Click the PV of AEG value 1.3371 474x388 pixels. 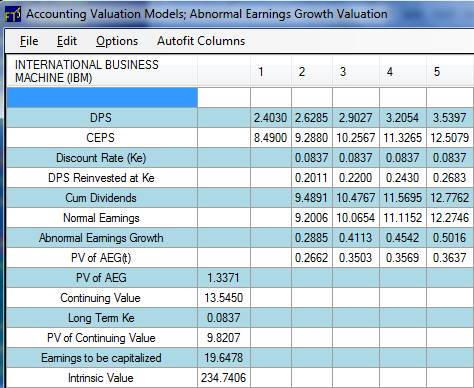click(224, 278)
